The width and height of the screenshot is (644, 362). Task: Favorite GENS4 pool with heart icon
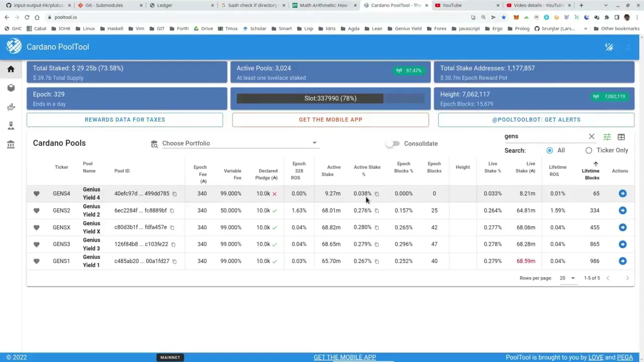[36, 194]
